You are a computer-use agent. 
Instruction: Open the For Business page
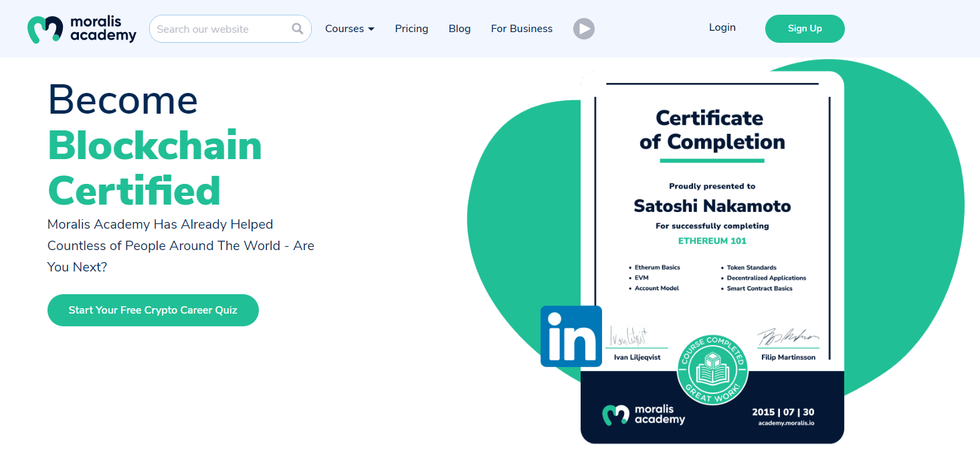click(x=522, y=29)
